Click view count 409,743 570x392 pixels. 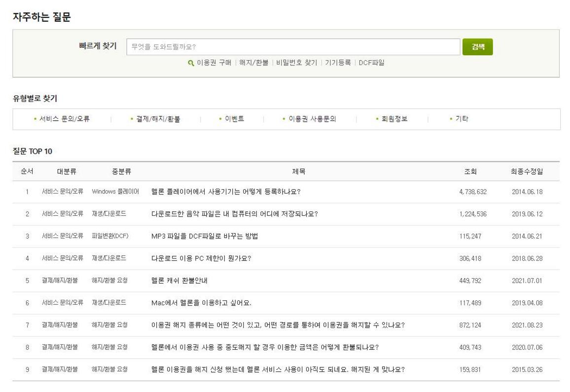coord(470,347)
